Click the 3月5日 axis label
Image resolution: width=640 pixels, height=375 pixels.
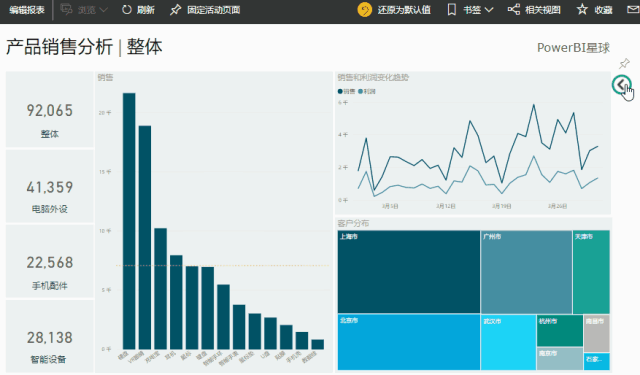390,206
